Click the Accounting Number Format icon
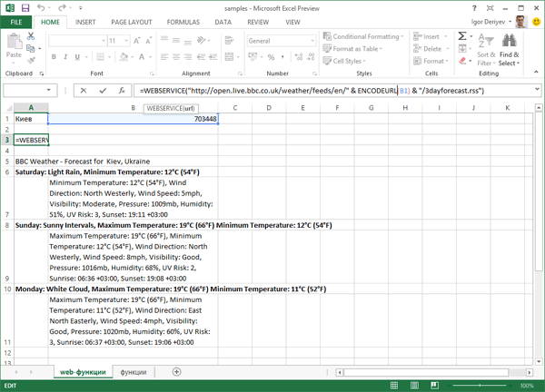The image size is (545, 392). (253, 56)
